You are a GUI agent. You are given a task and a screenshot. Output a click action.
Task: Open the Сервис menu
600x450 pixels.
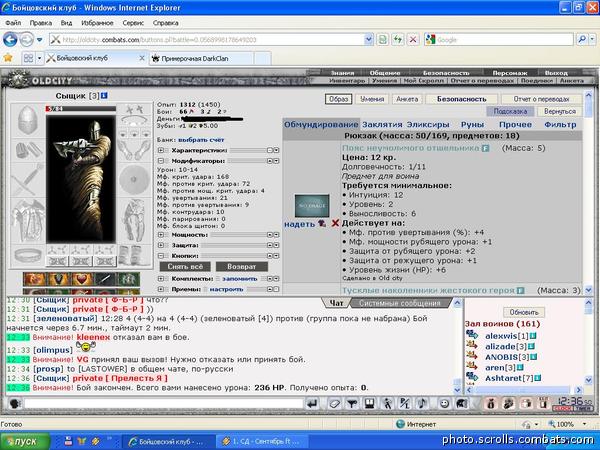click(133, 23)
